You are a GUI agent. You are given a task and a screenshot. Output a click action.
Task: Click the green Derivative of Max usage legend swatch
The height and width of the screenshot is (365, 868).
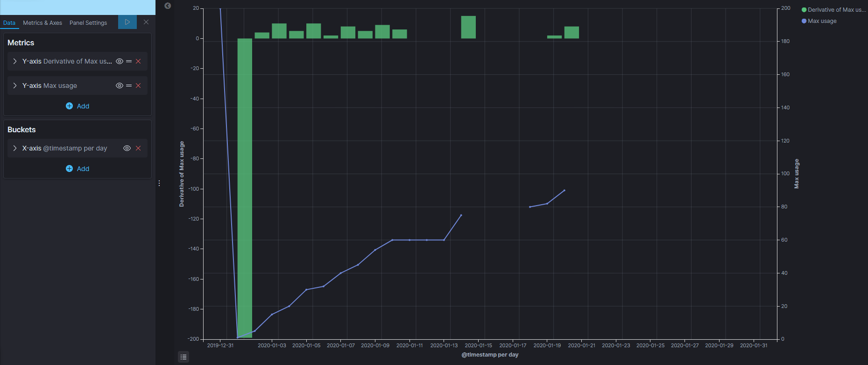[x=804, y=10]
